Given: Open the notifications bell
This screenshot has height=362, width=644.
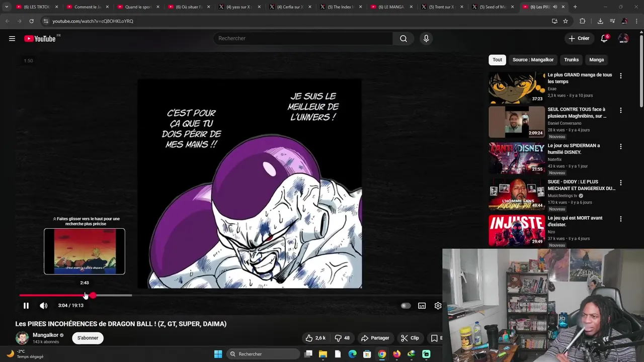Looking at the screenshot, I should click(604, 38).
